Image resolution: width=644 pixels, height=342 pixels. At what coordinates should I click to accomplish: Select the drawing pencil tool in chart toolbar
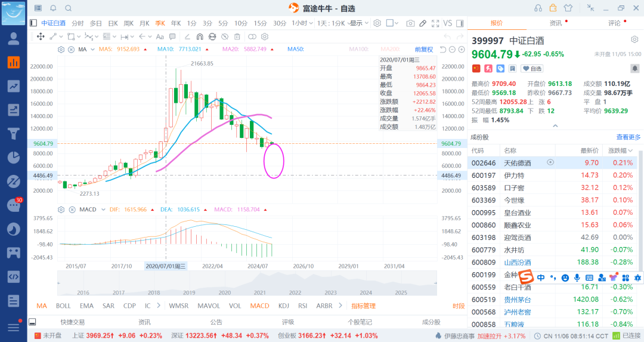423,23
